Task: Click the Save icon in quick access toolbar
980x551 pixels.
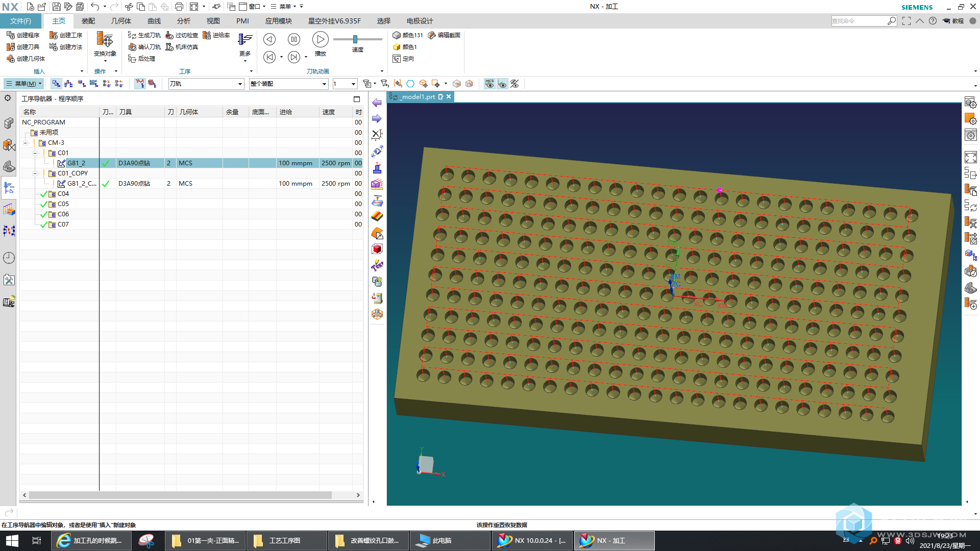Action: click(x=56, y=7)
